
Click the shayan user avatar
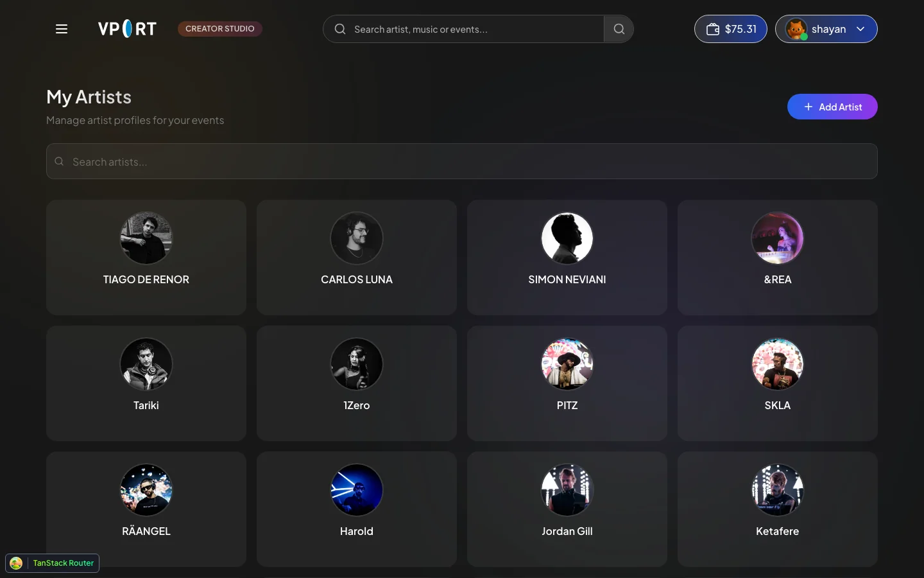pyautogui.click(x=796, y=29)
